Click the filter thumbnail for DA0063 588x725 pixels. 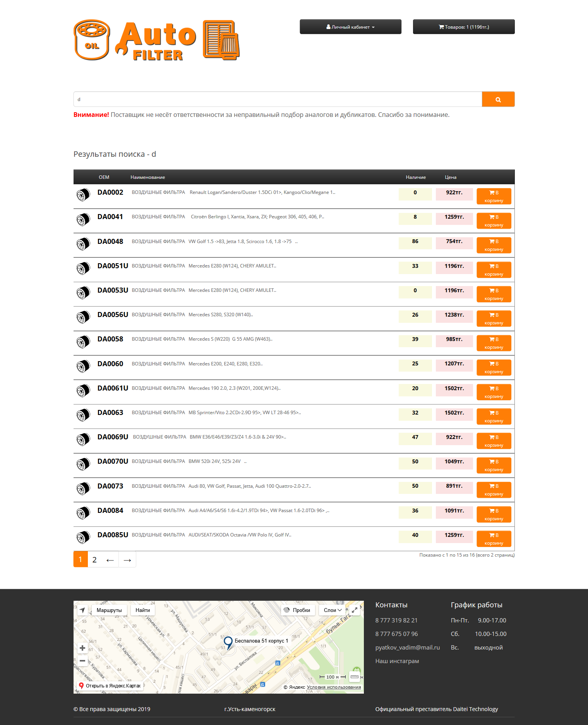83,415
